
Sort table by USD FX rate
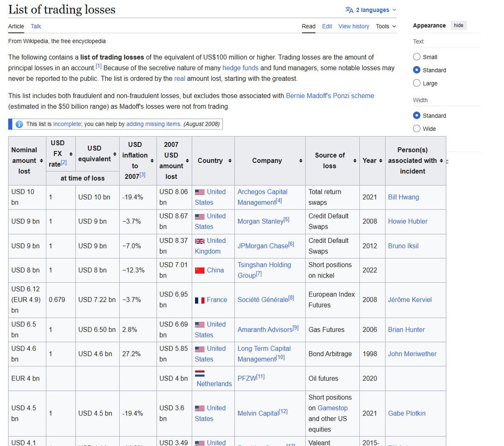pos(71,154)
